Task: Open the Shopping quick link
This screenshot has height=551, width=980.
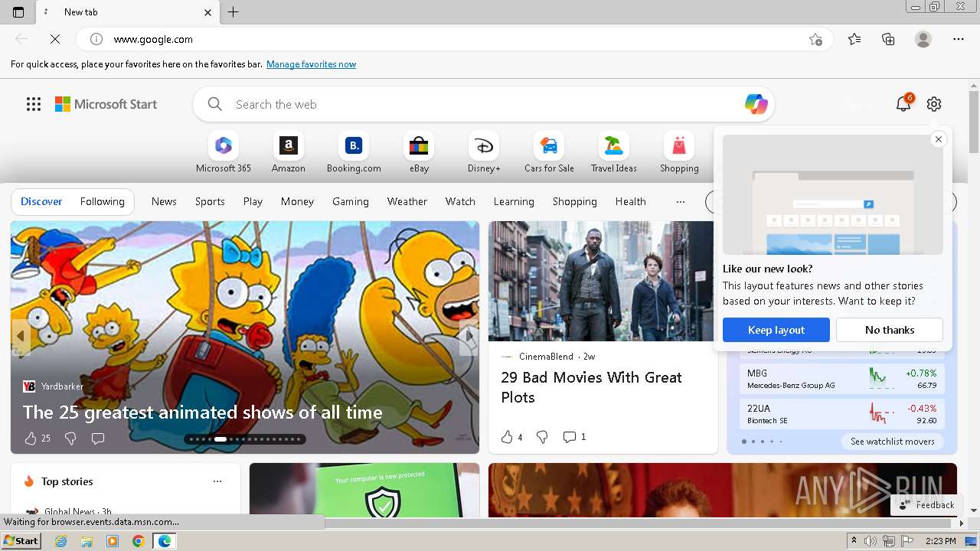Action: pyautogui.click(x=679, y=153)
